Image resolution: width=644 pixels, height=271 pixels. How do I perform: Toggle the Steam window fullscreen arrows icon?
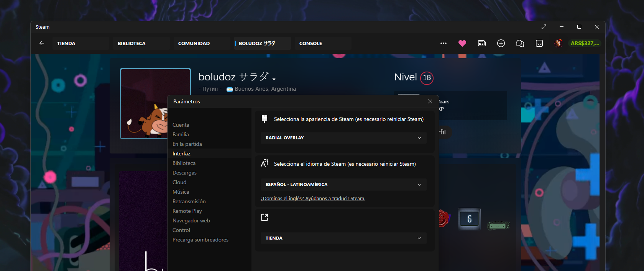544,27
